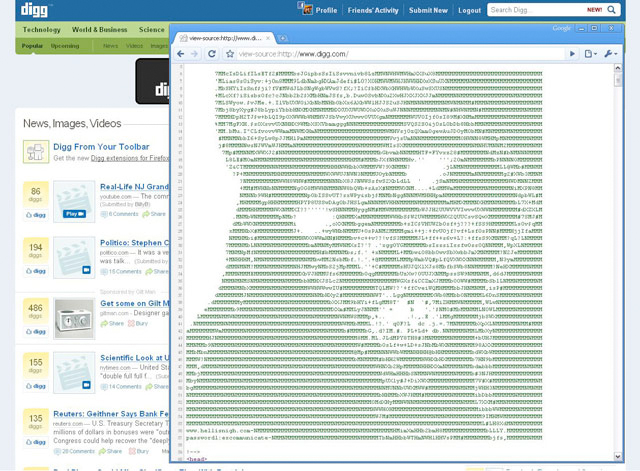Open the Chrome page menu
Screen dimensions: 640x471
tap(590, 54)
